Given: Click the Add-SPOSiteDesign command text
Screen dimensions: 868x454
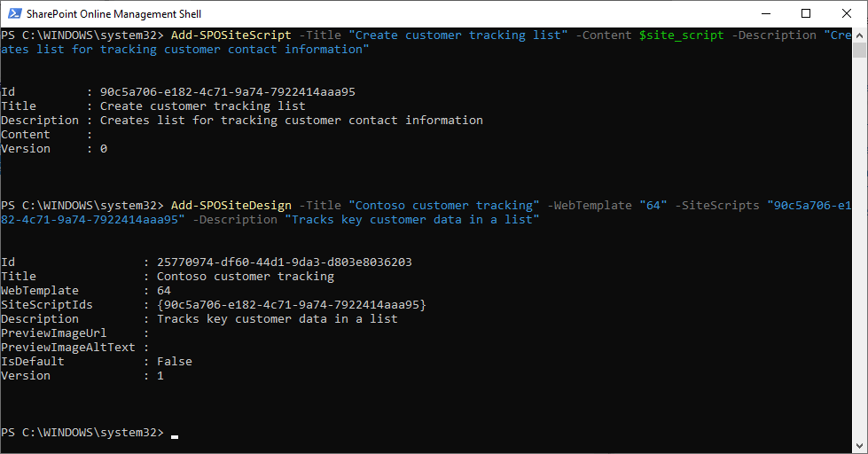Looking at the screenshot, I should coord(231,206).
